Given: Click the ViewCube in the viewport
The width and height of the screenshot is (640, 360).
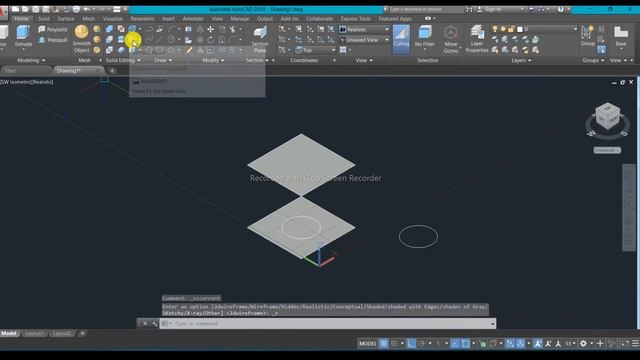Looking at the screenshot, I should coord(607,116).
